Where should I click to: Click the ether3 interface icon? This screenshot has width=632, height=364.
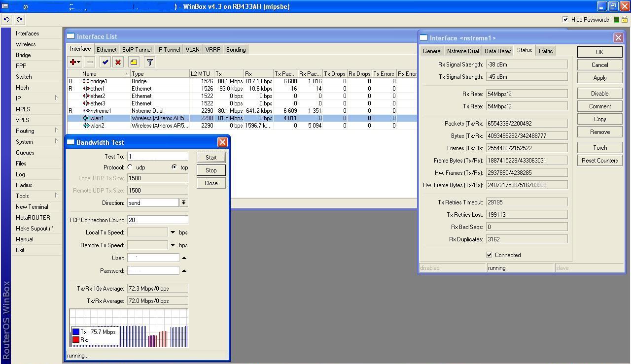point(86,103)
